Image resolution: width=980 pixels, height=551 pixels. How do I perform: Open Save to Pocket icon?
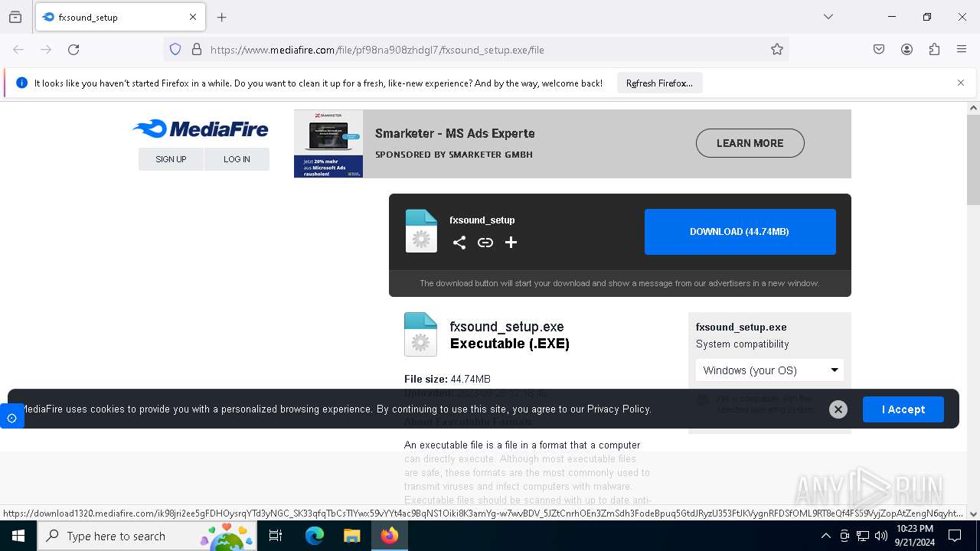point(879,50)
